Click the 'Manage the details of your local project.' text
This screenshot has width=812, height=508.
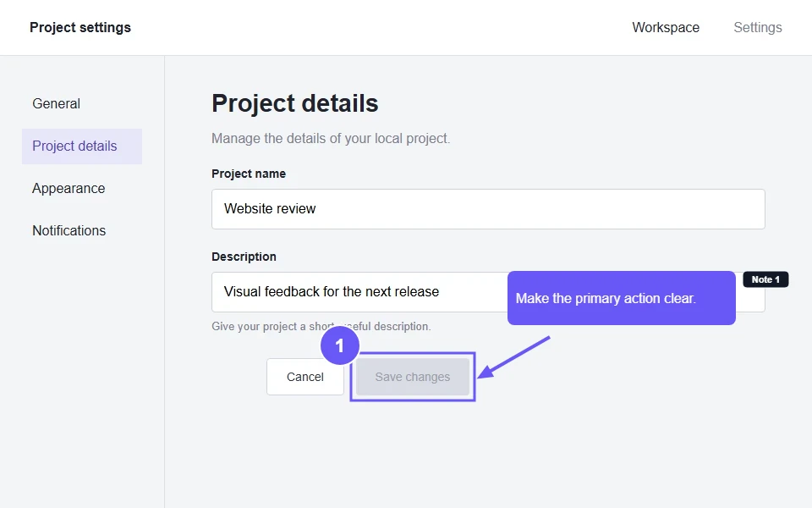(x=331, y=138)
